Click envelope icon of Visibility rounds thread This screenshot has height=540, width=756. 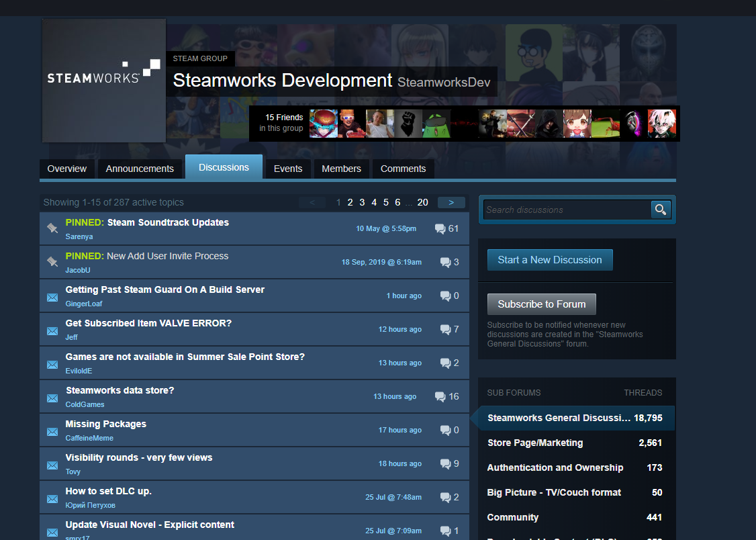click(x=52, y=465)
